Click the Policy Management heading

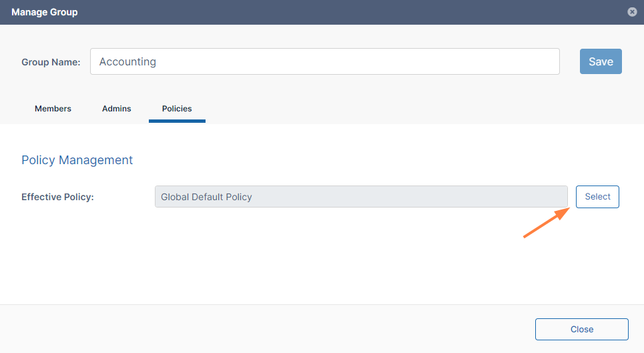coord(77,160)
